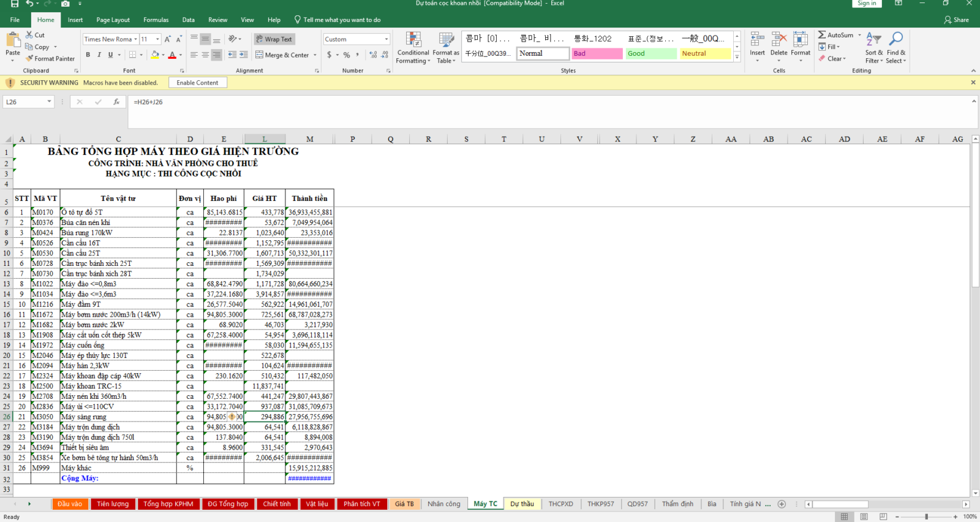This screenshot has height=522, width=980.
Task: Click the Enable Content button
Action: point(197,83)
